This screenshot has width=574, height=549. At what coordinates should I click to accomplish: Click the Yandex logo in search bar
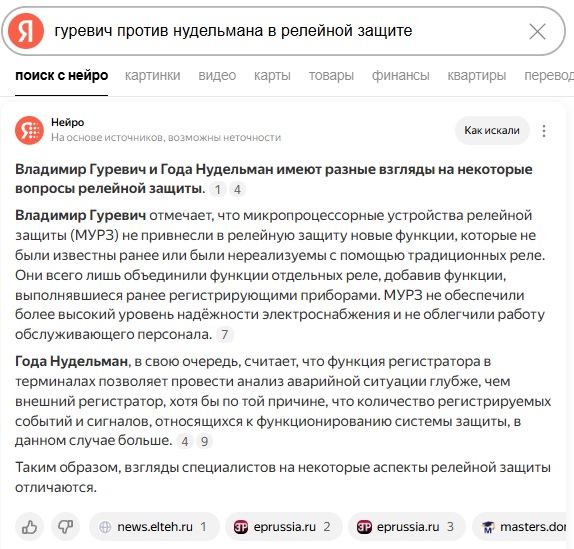click(26, 31)
